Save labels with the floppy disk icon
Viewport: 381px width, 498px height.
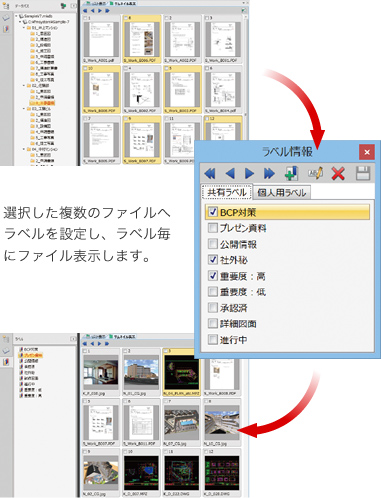pyautogui.click(x=363, y=174)
